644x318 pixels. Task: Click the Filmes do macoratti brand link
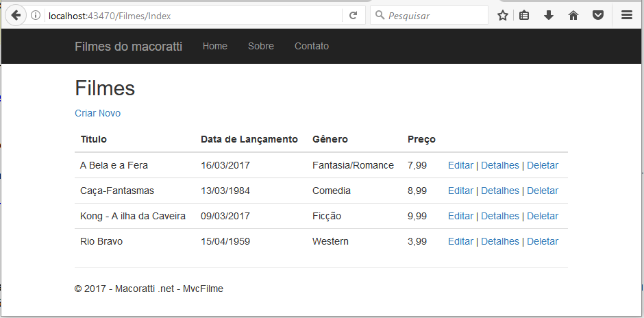[129, 47]
